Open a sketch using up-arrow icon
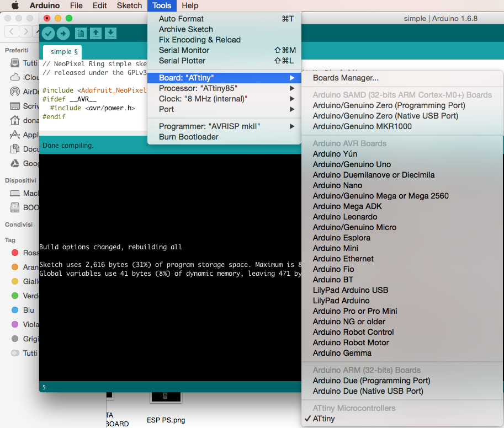504x428 pixels. pos(96,33)
